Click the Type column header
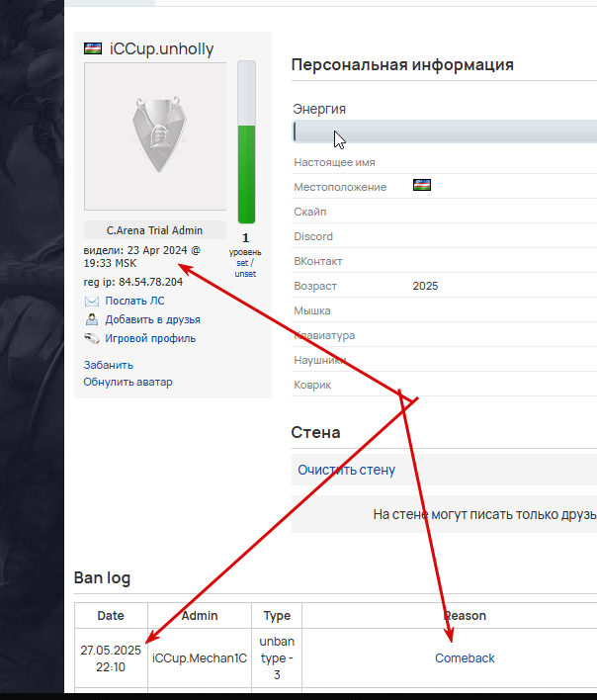Image resolution: width=597 pixels, height=700 pixels. coord(277,616)
